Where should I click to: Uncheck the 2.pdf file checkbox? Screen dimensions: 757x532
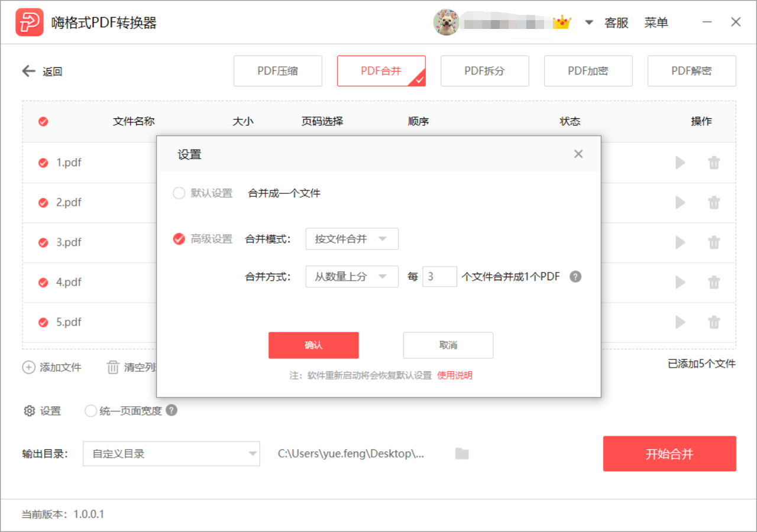[x=43, y=203]
